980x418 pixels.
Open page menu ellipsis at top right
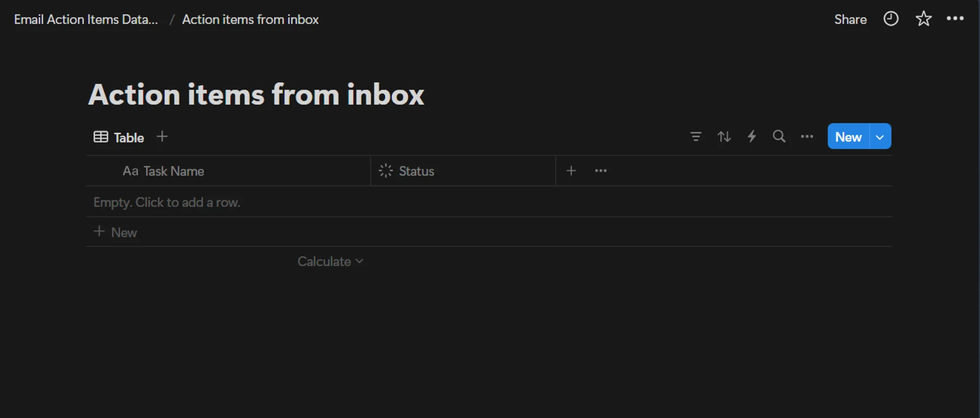[955, 19]
